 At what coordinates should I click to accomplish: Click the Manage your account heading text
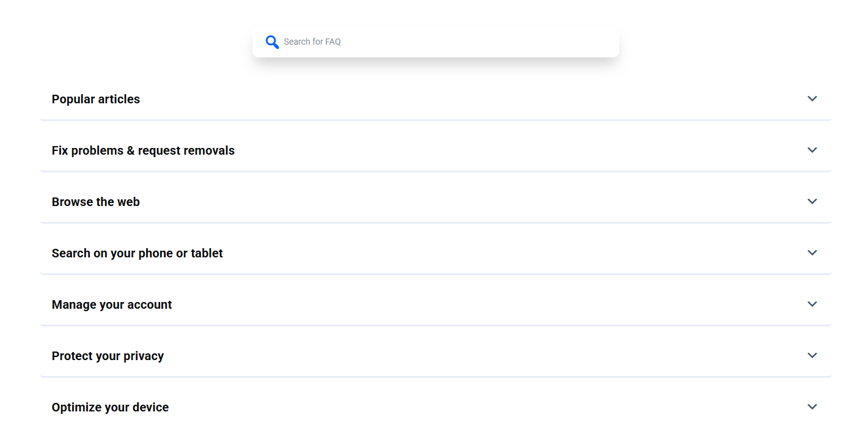click(112, 304)
